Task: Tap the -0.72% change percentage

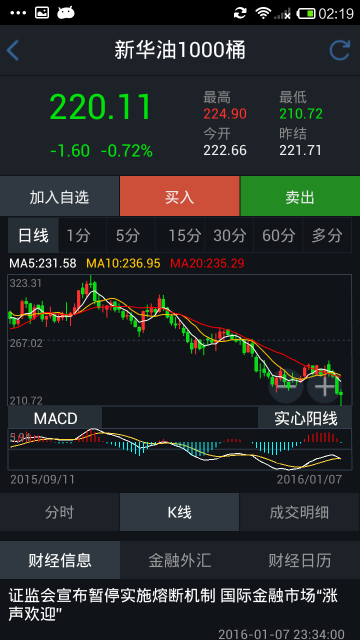Action: point(127,151)
